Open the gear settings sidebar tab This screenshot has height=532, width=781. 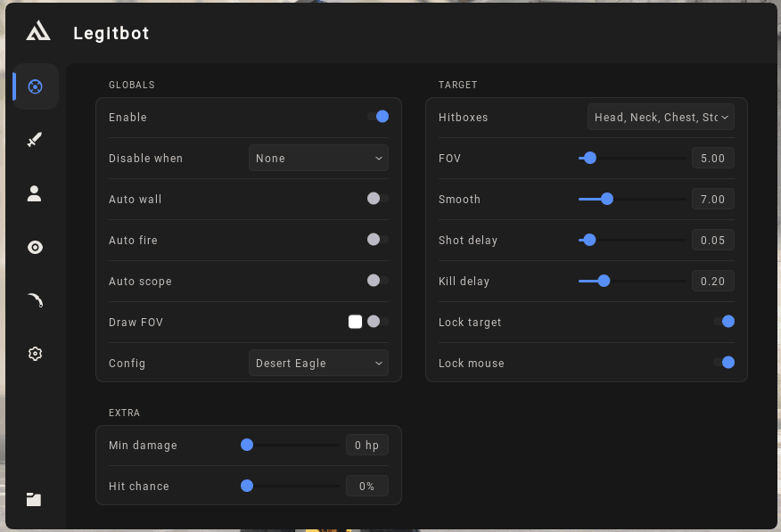pyautogui.click(x=35, y=354)
